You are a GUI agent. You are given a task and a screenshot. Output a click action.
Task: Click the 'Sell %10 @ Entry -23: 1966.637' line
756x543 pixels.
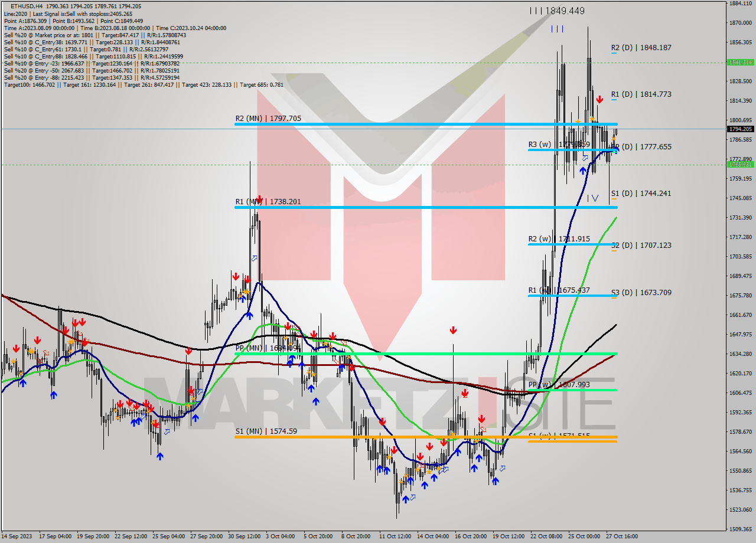click(92, 63)
